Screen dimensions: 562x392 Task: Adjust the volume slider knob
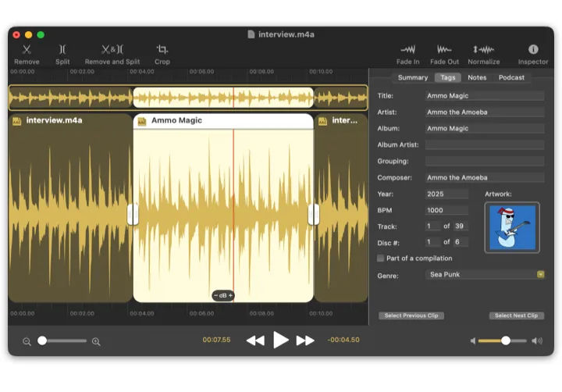(x=505, y=340)
